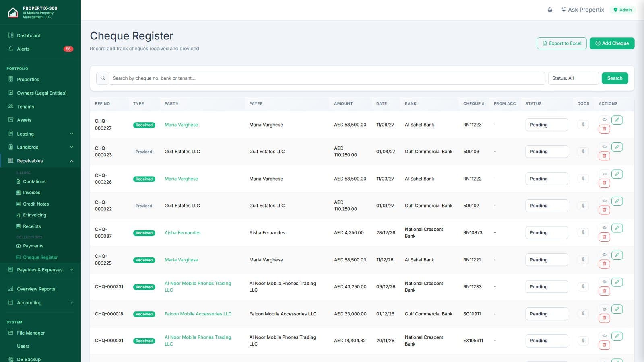Click the edit pencil icon for CHQ-000227
This screenshot has height=362, width=644.
click(617, 120)
